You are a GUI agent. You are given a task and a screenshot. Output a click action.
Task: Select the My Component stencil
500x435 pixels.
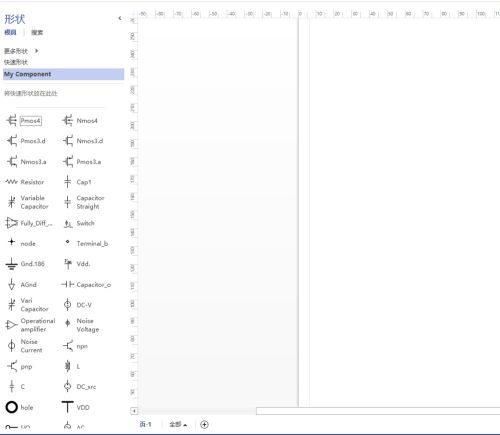click(x=63, y=74)
